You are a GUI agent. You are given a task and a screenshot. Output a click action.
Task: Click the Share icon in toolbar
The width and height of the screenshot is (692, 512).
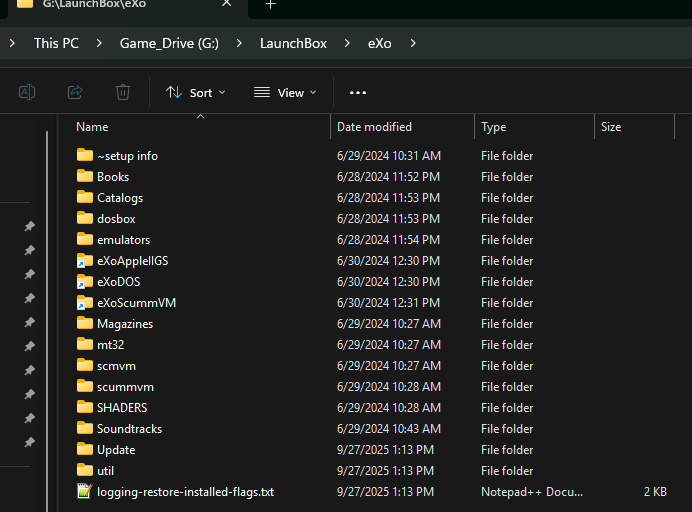click(x=75, y=92)
